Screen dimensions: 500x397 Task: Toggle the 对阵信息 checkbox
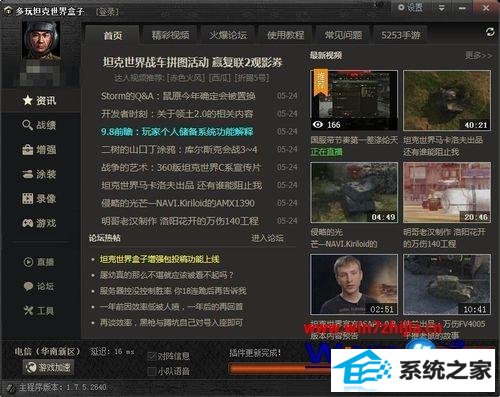(152, 356)
